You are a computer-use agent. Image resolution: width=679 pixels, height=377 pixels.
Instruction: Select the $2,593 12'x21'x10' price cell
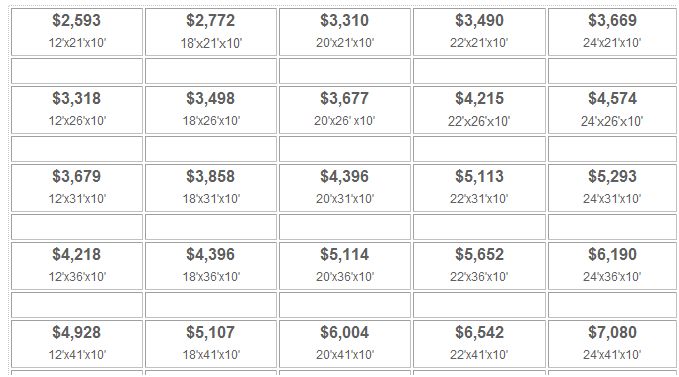click(77, 32)
